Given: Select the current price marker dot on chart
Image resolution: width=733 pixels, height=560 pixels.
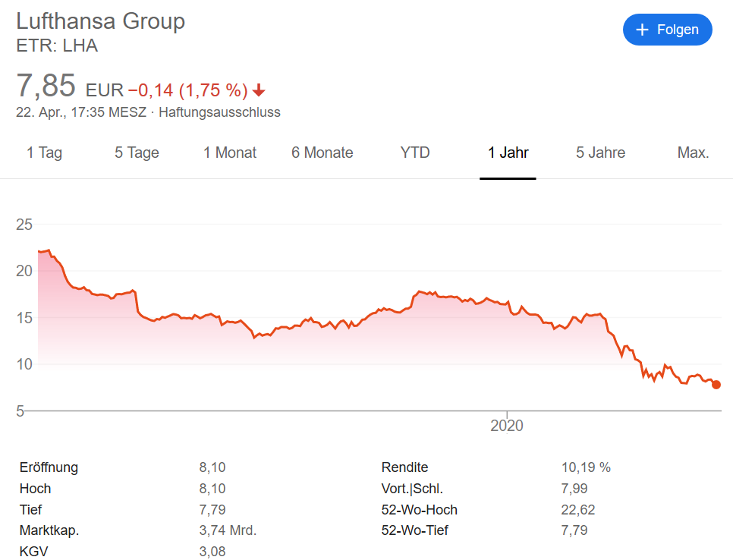Looking at the screenshot, I should 716,385.
